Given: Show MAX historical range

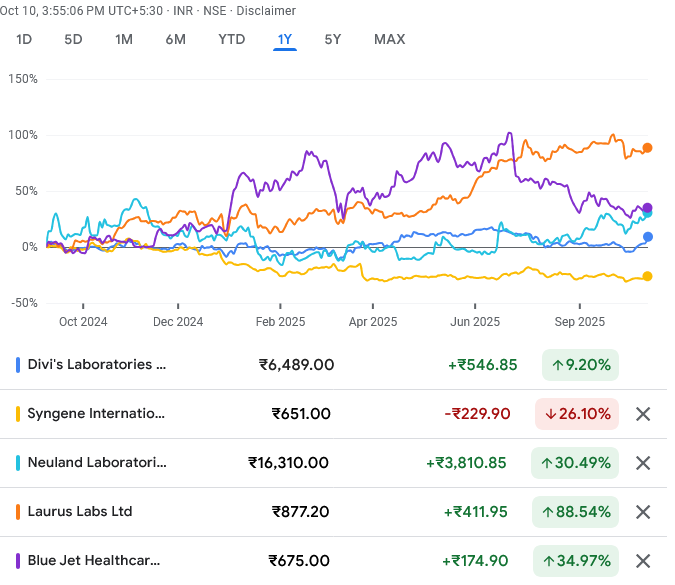Looking at the screenshot, I should pyautogui.click(x=389, y=40).
